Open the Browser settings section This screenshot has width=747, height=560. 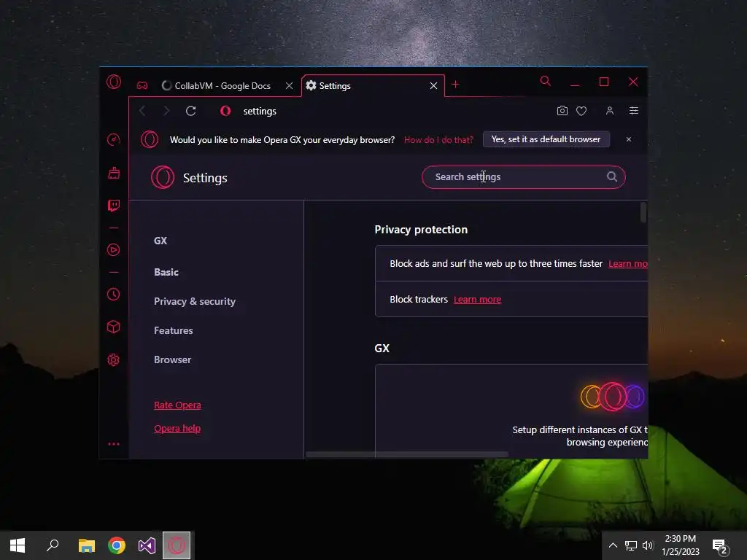[172, 359]
